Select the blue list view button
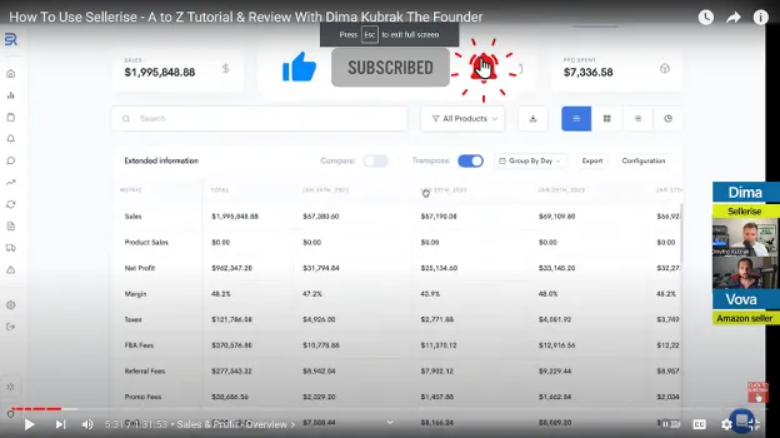The image size is (780, 438). tap(576, 118)
